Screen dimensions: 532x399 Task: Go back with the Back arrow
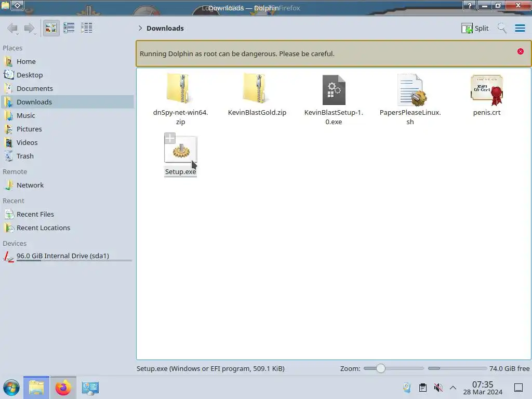pyautogui.click(x=13, y=28)
